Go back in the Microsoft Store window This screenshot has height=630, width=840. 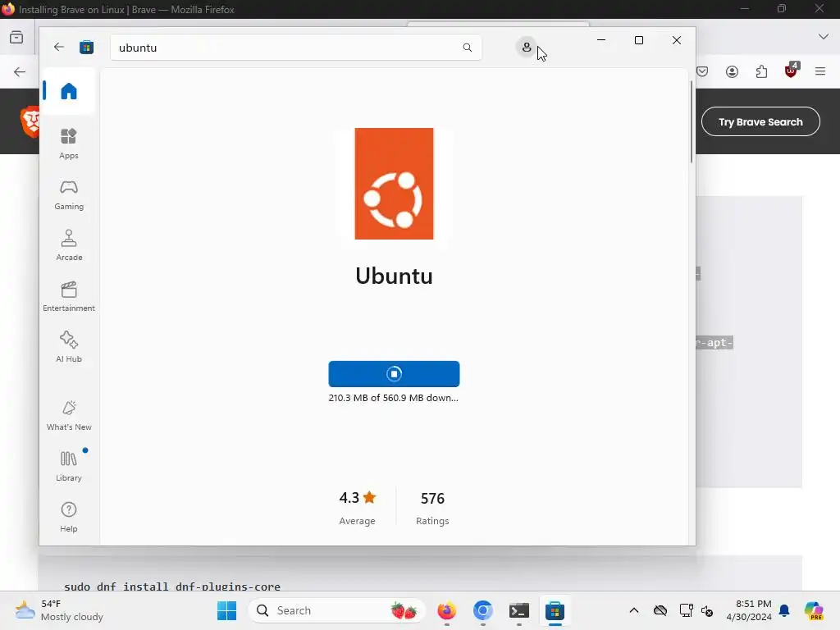pos(59,47)
